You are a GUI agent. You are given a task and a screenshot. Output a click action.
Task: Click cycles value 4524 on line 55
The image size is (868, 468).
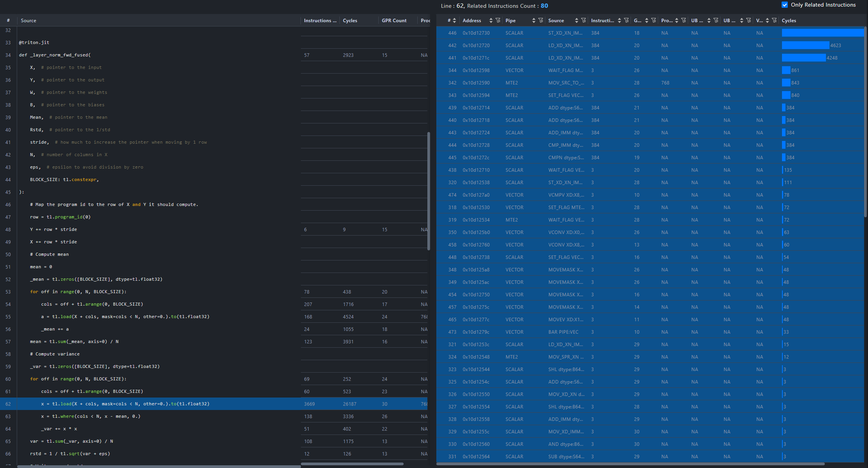coord(348,317)
